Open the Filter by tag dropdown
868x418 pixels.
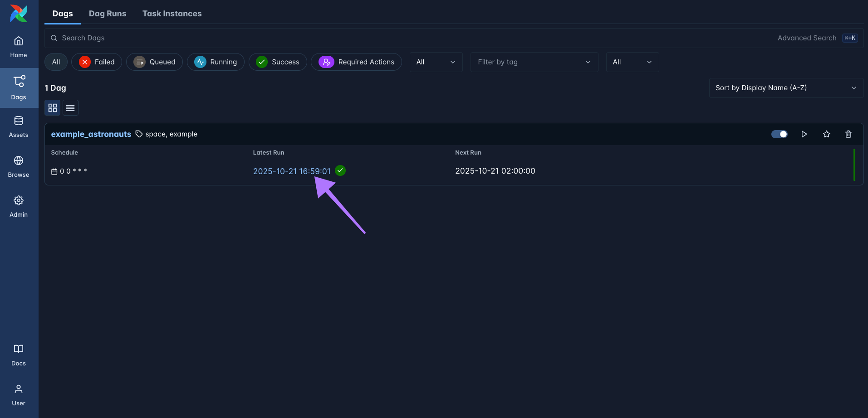tap(534, 62)
